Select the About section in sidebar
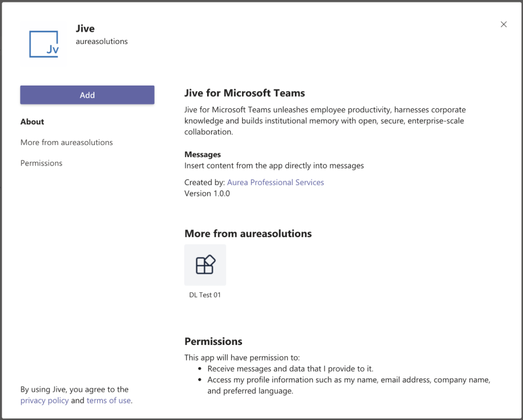523x420 pixels. pyautogui.click(x=32, y=122)
